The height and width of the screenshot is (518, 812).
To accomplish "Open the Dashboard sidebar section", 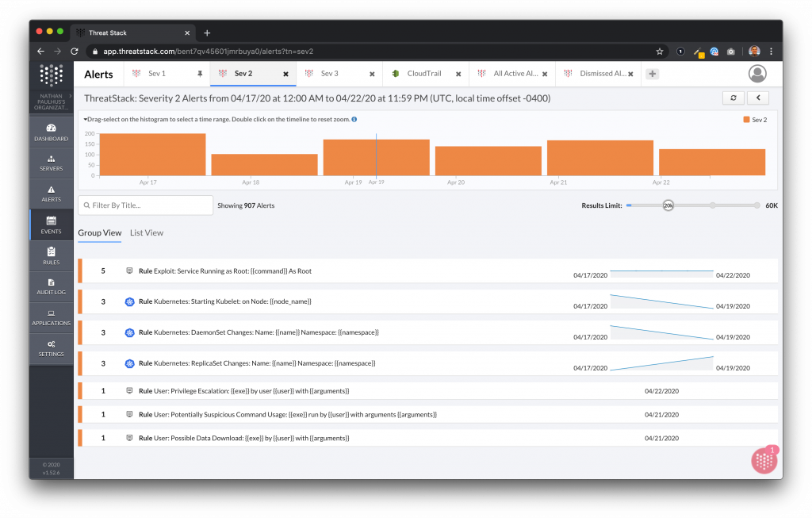I will (x=51, y=132).
